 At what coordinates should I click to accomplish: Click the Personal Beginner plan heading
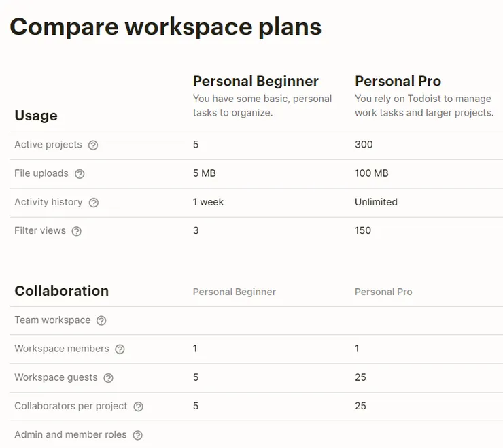click(x=256, y=81)
